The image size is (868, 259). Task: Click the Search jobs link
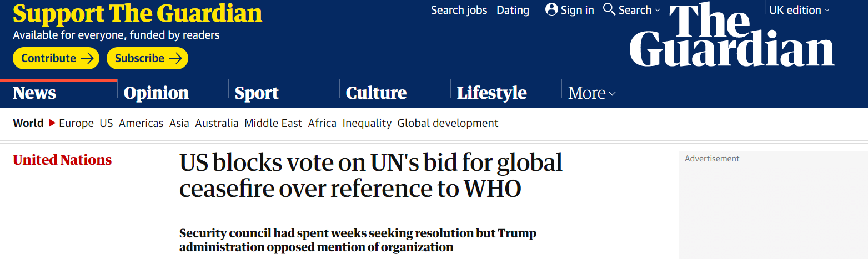[x=459, y=10]
